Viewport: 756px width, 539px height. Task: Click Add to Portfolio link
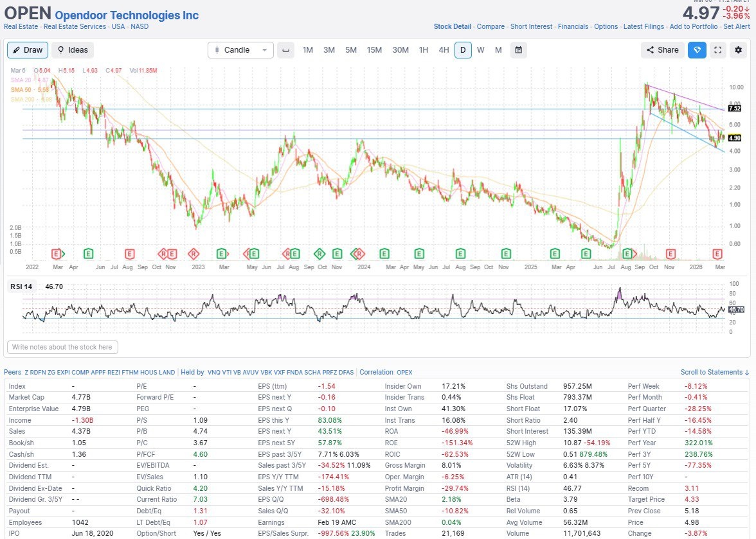[x=693, y=26]
